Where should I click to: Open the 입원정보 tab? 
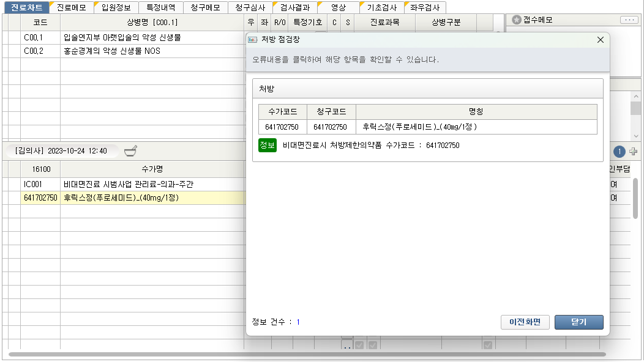tap(115, 7)
